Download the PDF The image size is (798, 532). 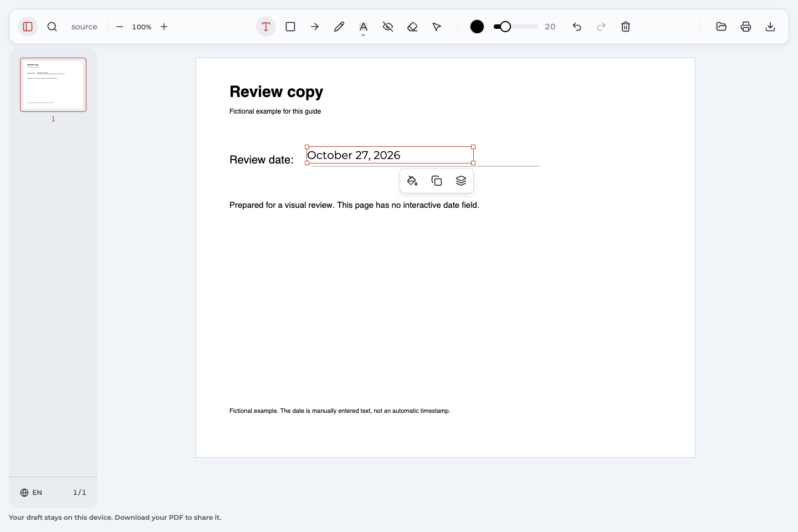[x=770, y=27]
